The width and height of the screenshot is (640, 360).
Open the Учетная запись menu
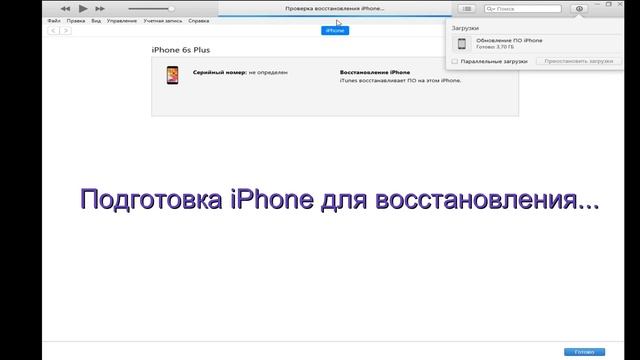162,21
